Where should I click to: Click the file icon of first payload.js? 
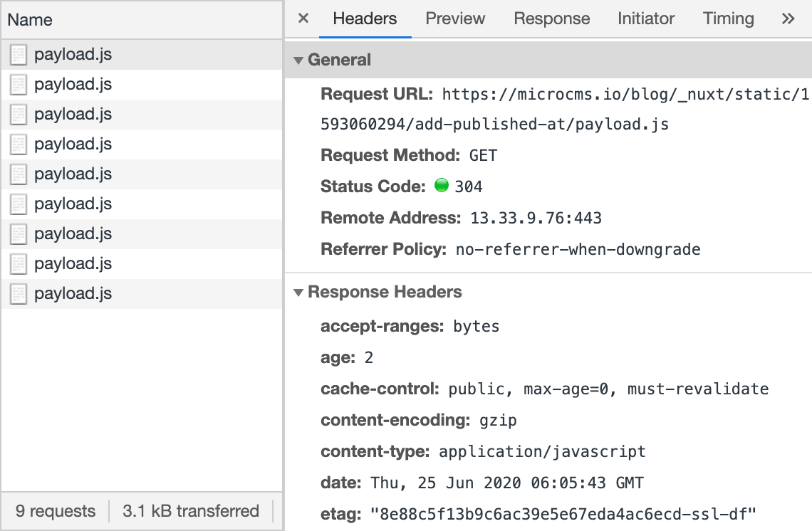[x=19, y=55]
